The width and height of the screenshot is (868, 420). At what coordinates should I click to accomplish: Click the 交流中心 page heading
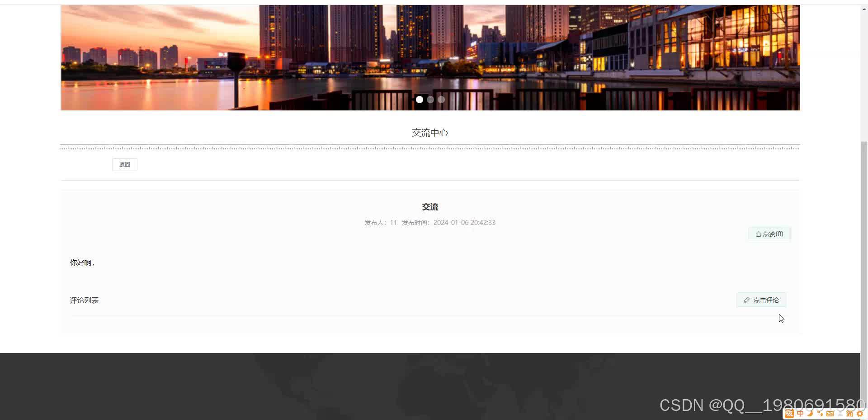point(429,133)
